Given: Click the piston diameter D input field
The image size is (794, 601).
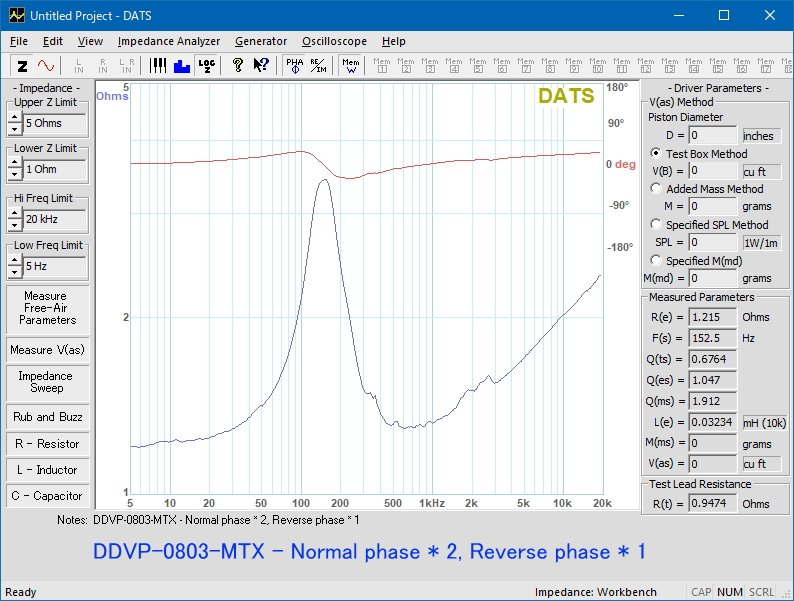Looking at the screenshot, I should 712,136.
